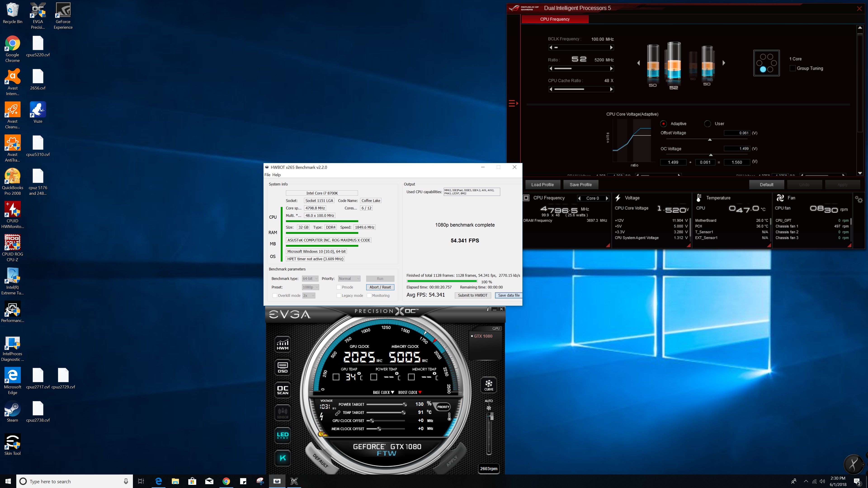Open Priority dropdown in HWBOT

click(x=349, y=279)
